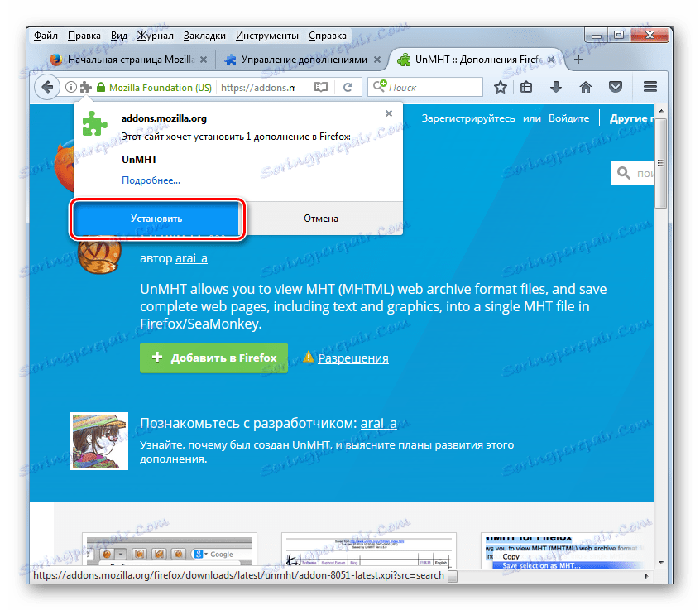This screenshot has width=700, height=610.
Task: Open developer arai_a link in 'Познакомьтесь' heading
Action: 379,423
